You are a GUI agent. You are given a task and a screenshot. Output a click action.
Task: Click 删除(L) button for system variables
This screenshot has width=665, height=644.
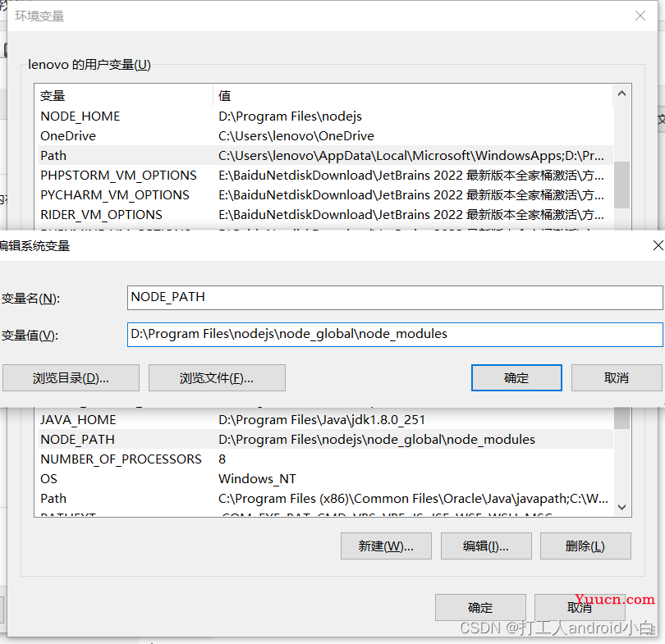[585, 546]
